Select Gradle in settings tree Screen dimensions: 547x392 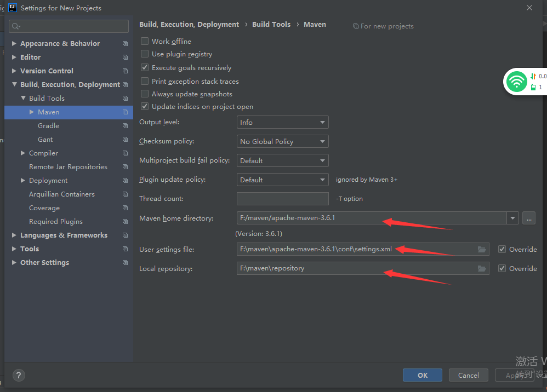[48, 125]
